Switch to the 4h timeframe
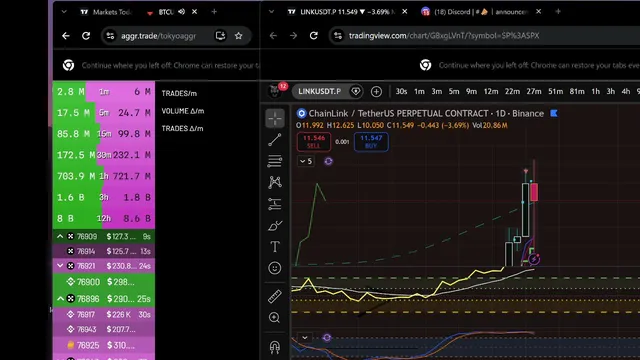The image size is (640, 360). pos(625,91)
